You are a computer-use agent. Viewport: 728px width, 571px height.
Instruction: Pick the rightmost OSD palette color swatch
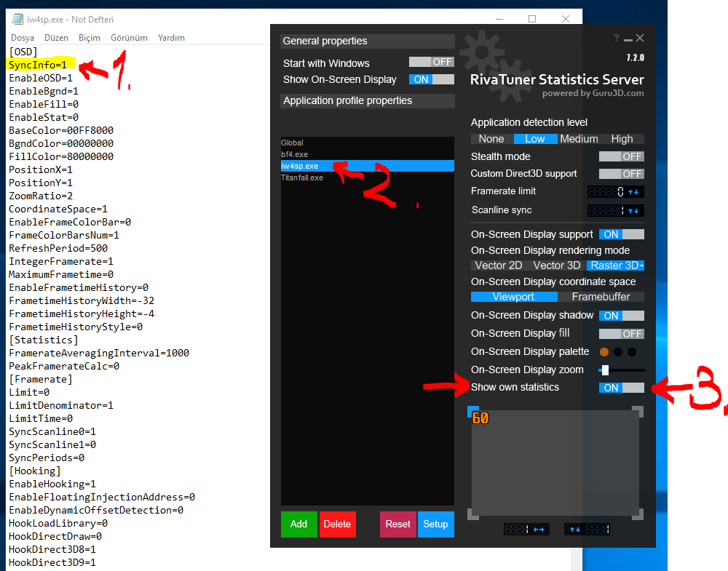point(632,352)
